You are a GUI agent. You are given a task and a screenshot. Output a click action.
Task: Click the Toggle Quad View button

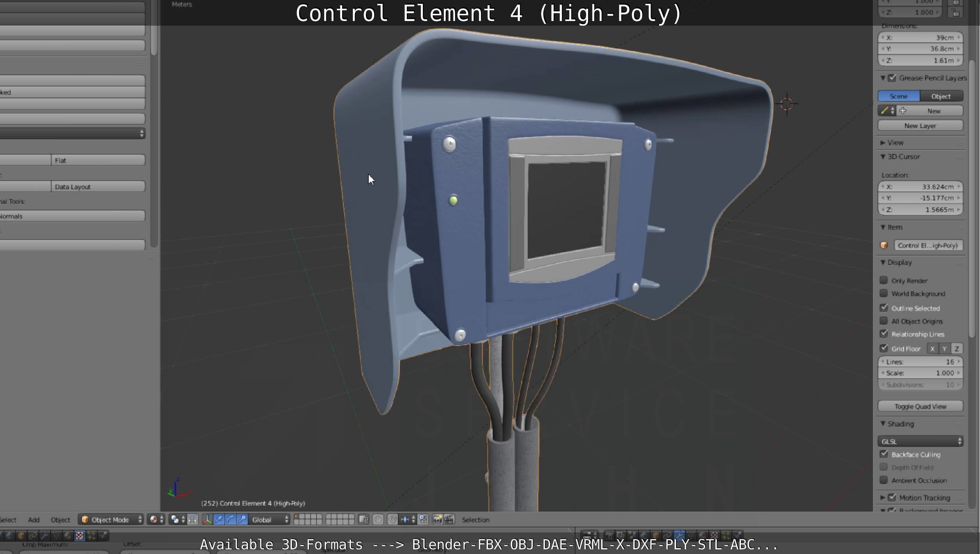(920, 406)
